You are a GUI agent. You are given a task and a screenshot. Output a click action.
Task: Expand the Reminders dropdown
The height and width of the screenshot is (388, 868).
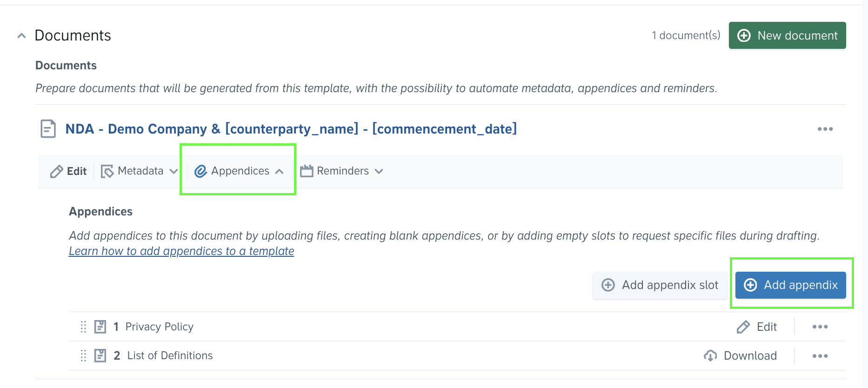pos(341,171)
